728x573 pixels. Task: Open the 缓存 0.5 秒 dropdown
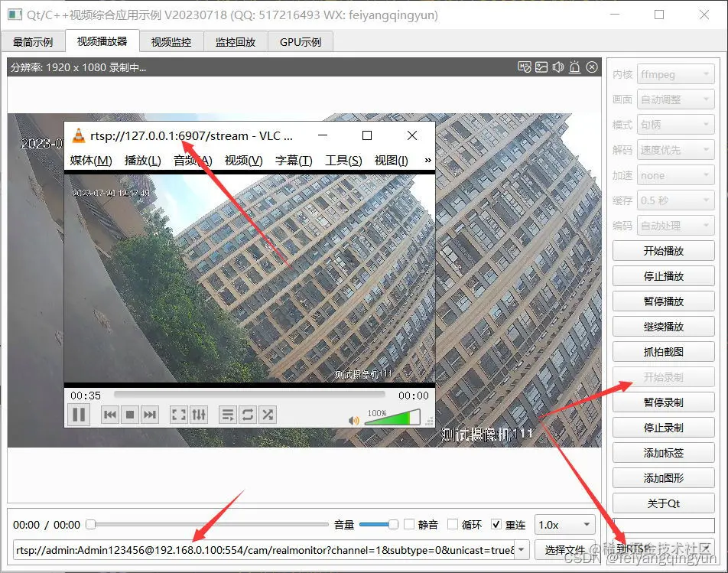coord(675,200)
